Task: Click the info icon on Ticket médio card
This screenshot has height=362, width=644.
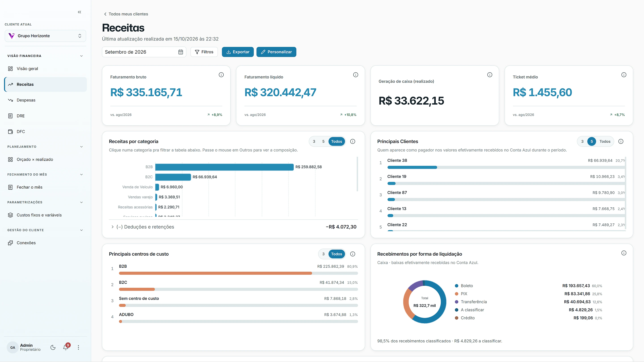Action: [624, 75]
